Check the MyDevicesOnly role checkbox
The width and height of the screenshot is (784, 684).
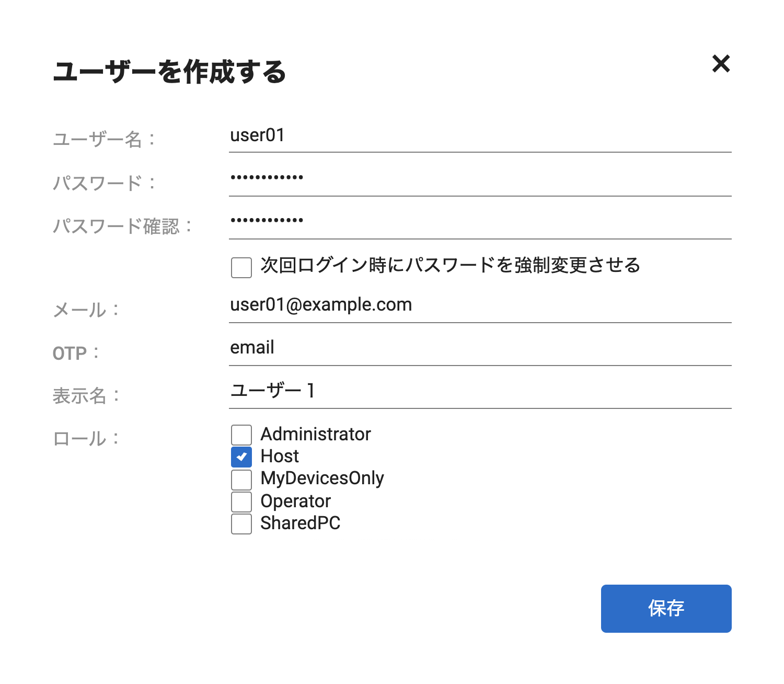[x=241, y=479]
